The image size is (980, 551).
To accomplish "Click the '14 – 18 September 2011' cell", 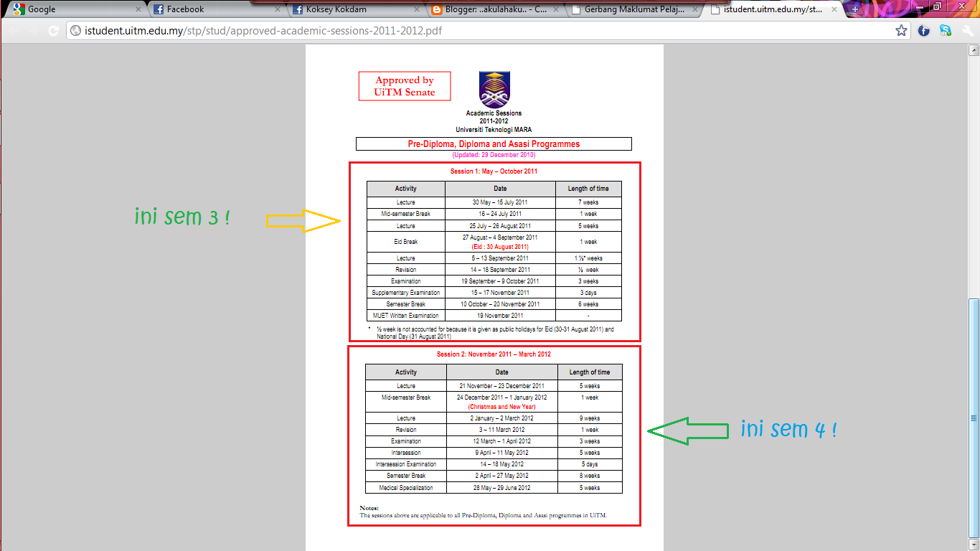I will 500,270.
